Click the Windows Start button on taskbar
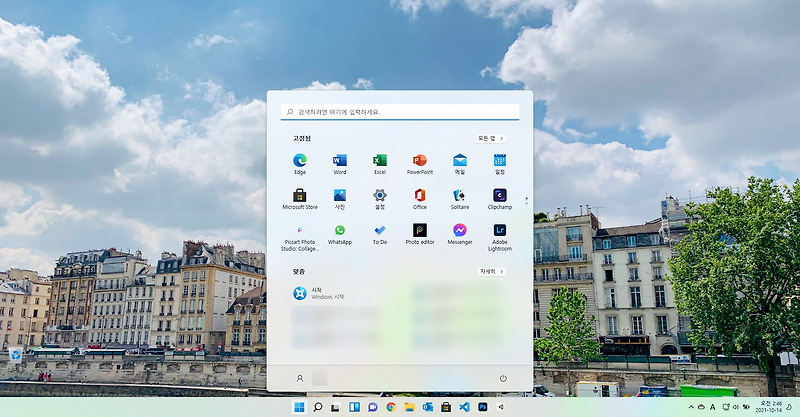800x417 pixels. click(x=299, y=407)
